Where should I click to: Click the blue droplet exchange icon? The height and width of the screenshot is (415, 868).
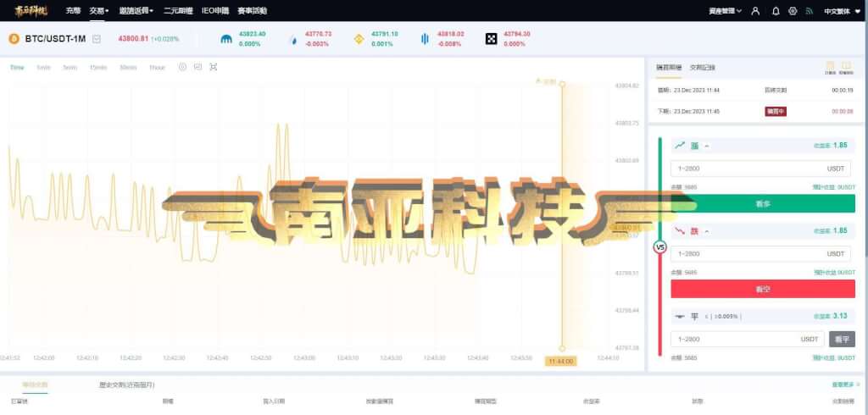point(292,39)
